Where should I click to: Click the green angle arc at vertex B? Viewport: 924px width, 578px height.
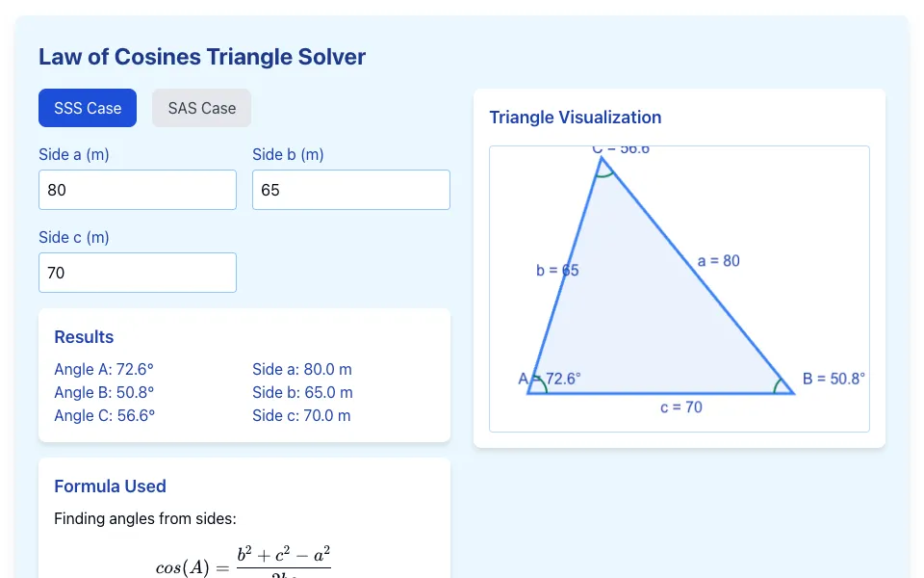[x=779, y=385]
